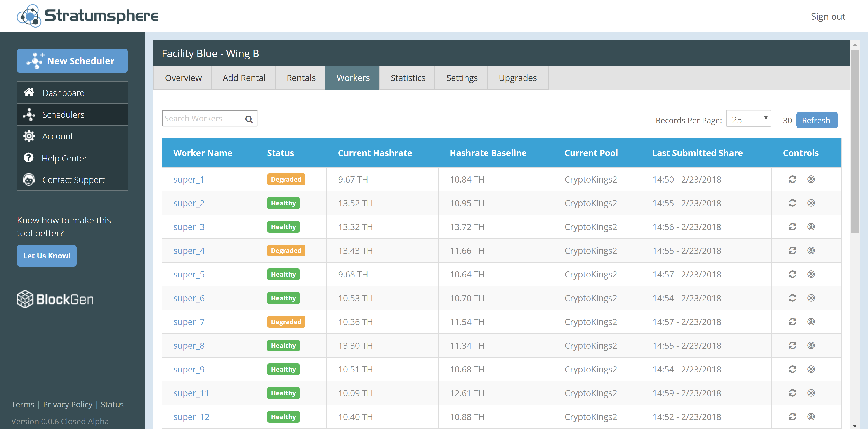The width and height of the screenshot is (868, 429).
Task: Click the New Scheduler button
Action: point(72,61)
